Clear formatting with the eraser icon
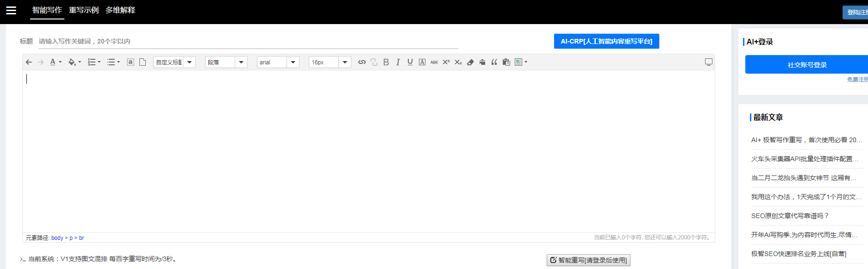The image size is (868, 269). click(470, 62)
